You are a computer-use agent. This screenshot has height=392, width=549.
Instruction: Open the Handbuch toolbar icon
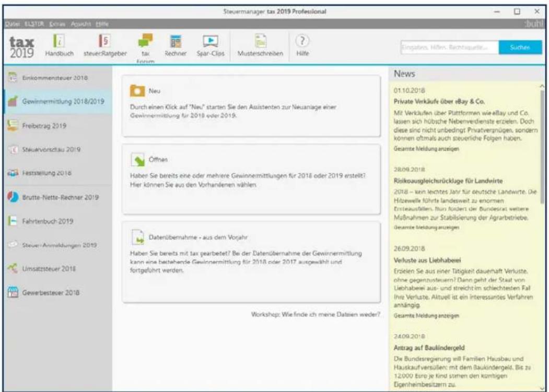coord(59,41)
